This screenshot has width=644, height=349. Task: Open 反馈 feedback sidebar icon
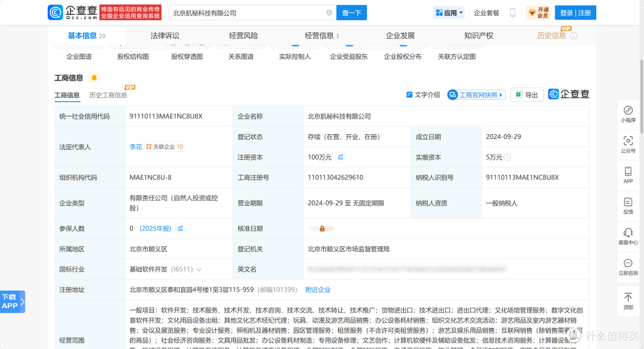click(628, 206)
